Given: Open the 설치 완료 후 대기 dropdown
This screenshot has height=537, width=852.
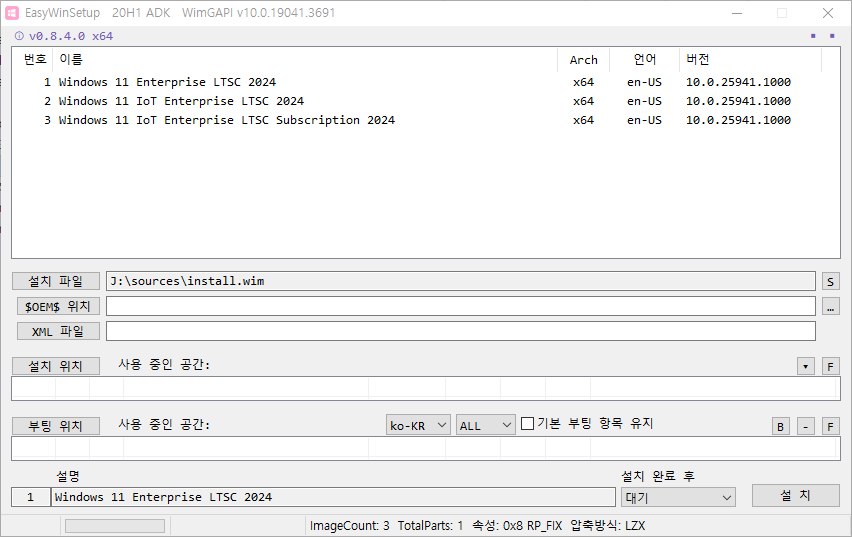Looking at the screenshot, I should [x=678, y=497].
